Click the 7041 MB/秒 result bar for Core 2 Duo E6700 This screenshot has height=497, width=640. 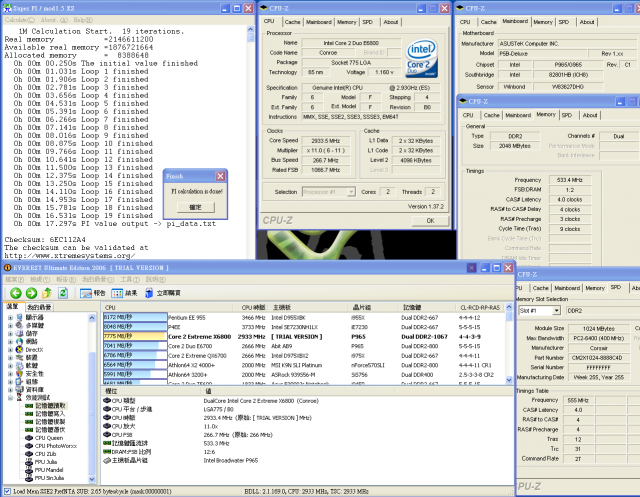click(x=135, y=346)
